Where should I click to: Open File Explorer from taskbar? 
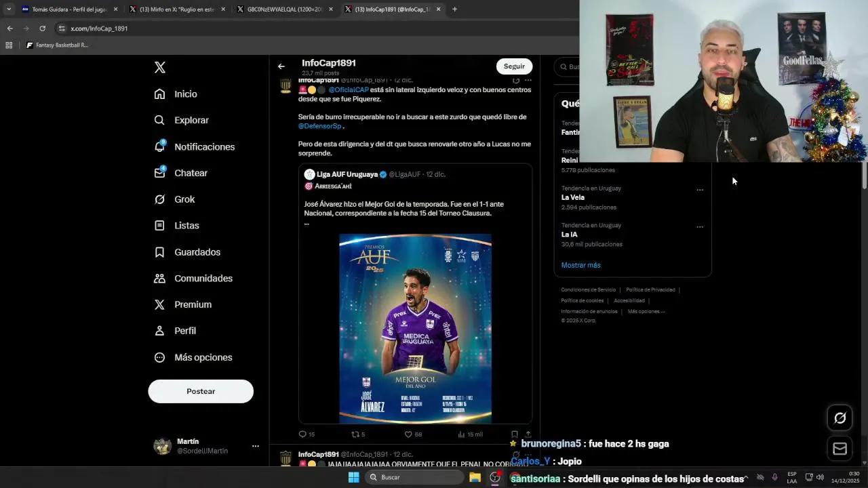[x=475, y=477]
